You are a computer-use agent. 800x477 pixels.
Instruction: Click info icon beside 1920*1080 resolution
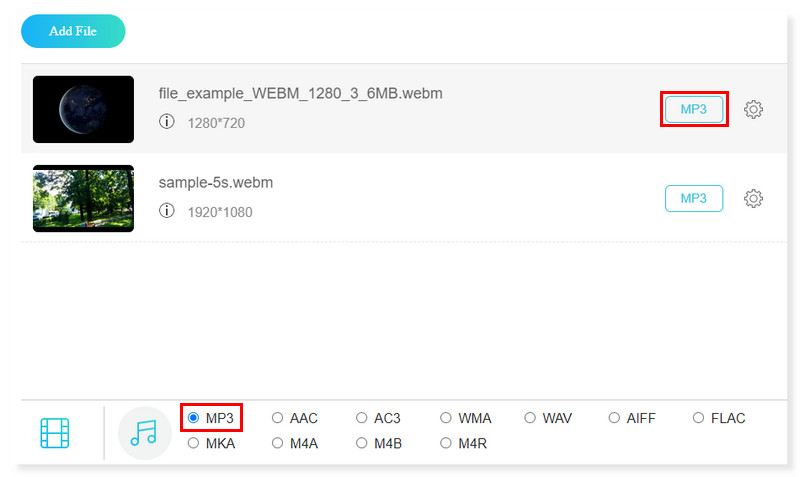(x=167, y=211)
